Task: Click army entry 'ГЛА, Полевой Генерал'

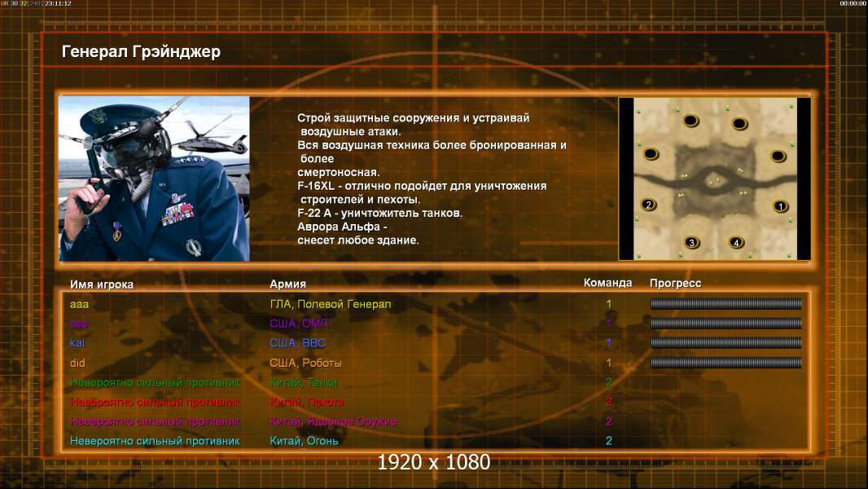Action: pyautogui.click(x=331, y=304)
